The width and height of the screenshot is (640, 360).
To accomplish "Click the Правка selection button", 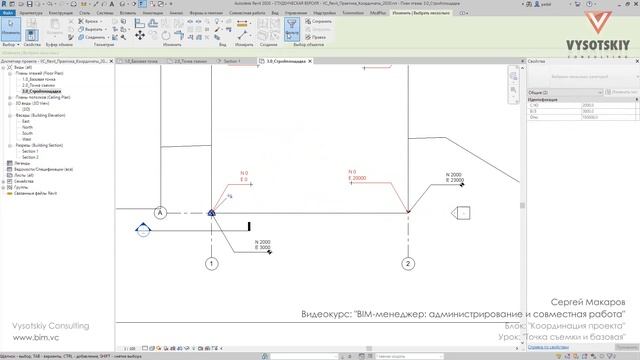I will [x=316, y=37].
